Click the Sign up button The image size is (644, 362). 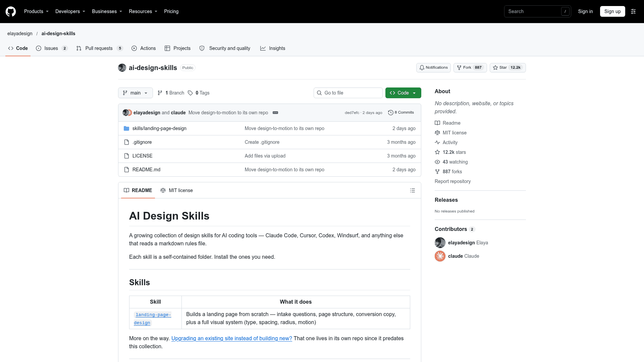pos(612,11)
